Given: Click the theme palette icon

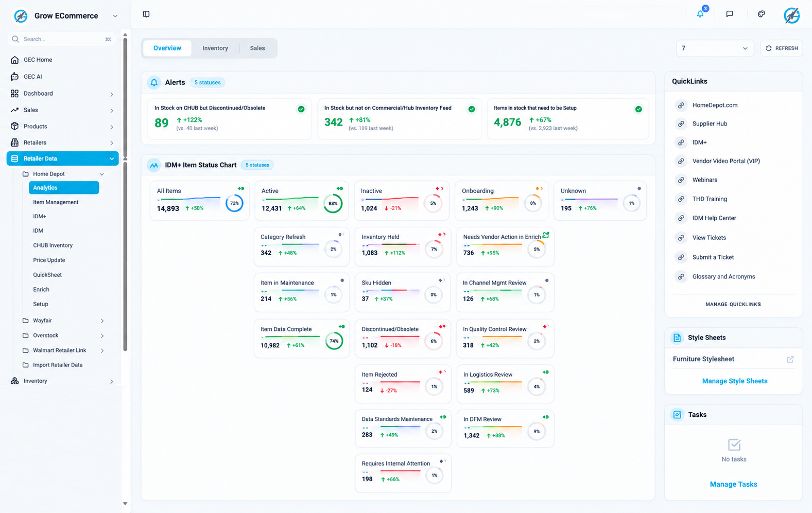Looking at the screenshot, I should pyautogui.click(x=762, y=14).
